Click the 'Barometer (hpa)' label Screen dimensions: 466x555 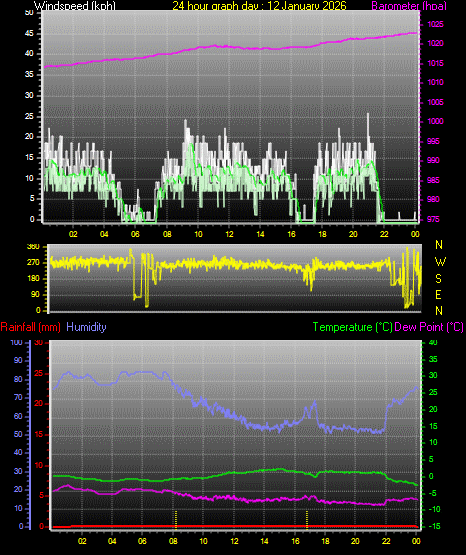(x=409, y=6)
